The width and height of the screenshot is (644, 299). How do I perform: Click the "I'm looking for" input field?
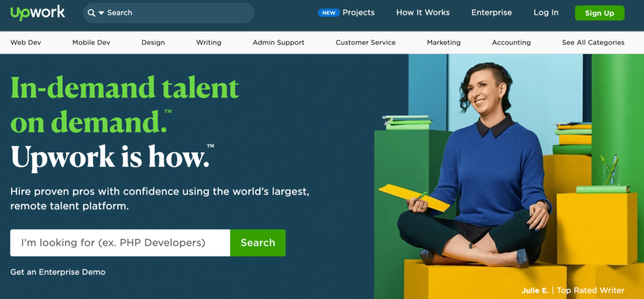click(x=120, y=242)
